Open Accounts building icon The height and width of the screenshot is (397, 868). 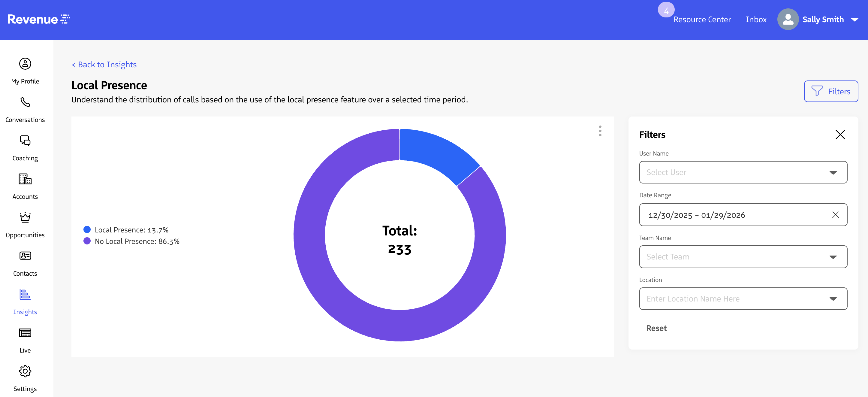[x=25, y=179]
